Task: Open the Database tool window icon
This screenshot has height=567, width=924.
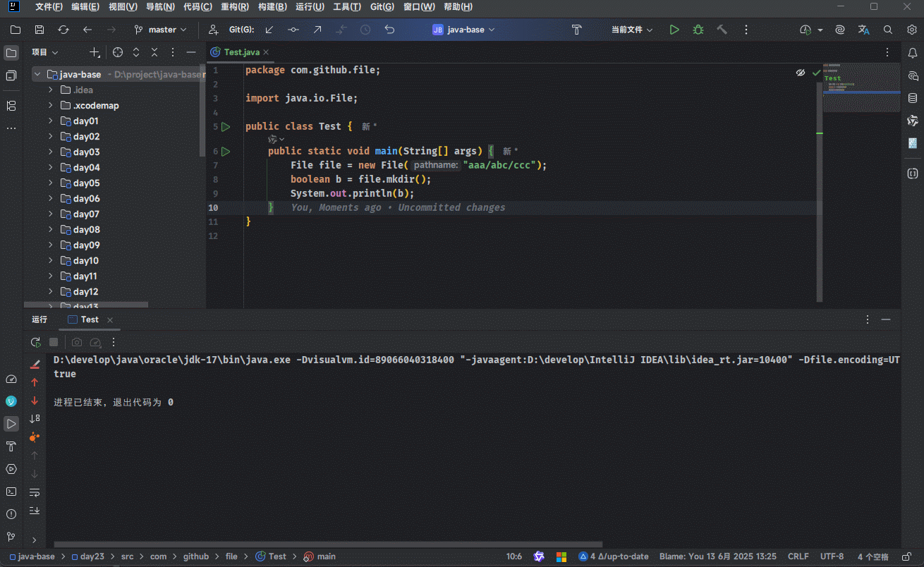Action: (913, 98)
